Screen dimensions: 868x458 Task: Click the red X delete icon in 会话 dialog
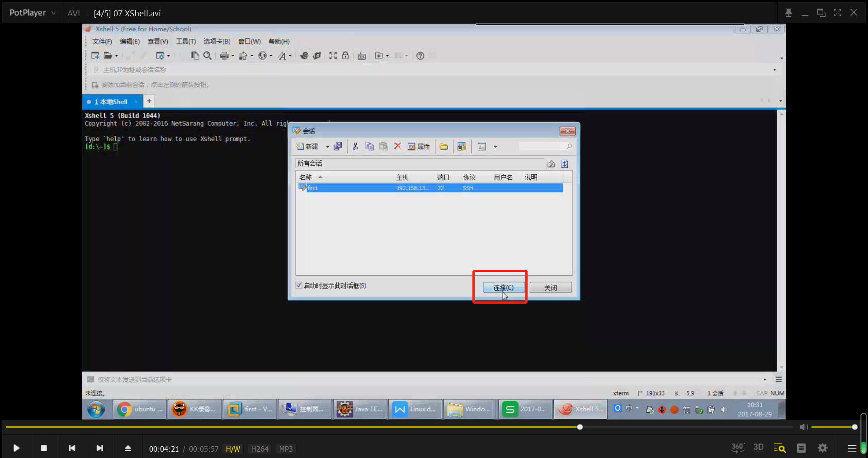(397, 146)
